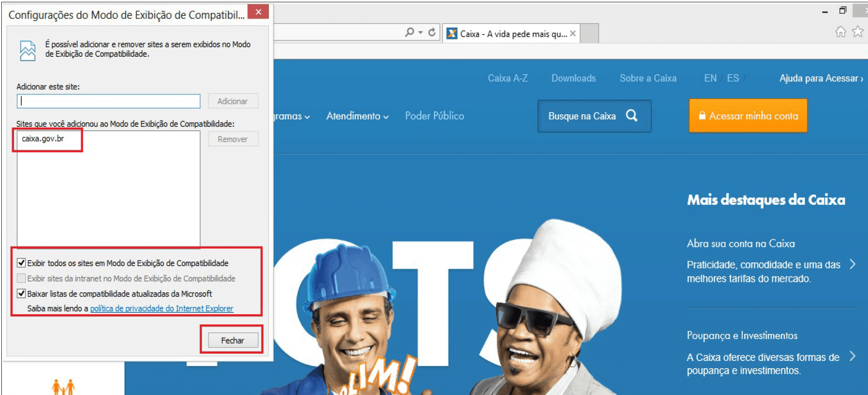This screenshot has width=868, height=395.
Task: Click the Acessar minha conta button
Action: tap(748, 116)
